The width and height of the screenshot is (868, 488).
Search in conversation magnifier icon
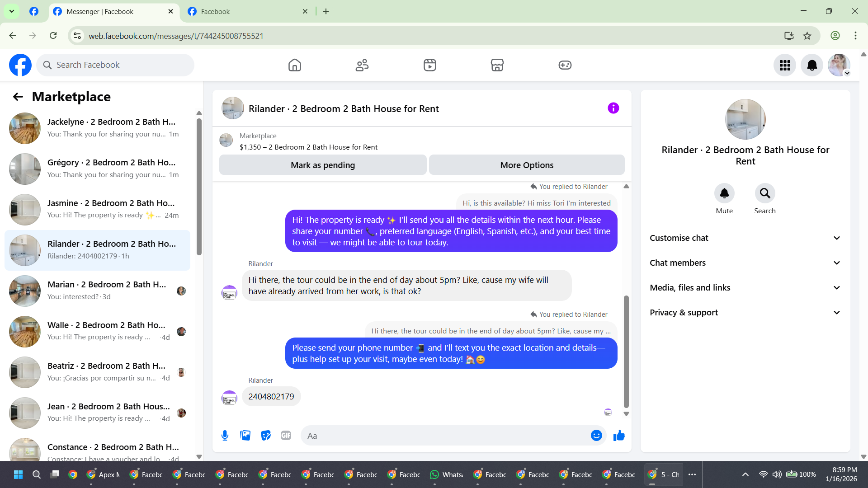point(764,193)
